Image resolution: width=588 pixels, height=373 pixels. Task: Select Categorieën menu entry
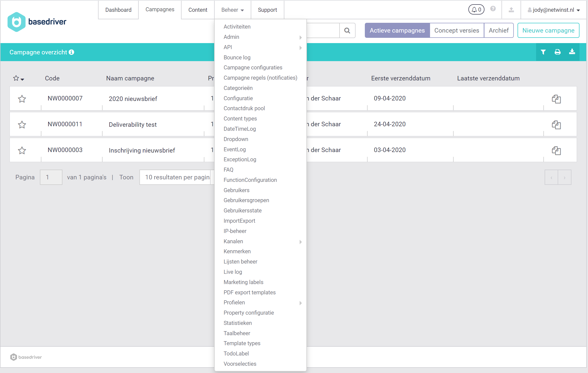pyautogui.click(x=238, y=88)
